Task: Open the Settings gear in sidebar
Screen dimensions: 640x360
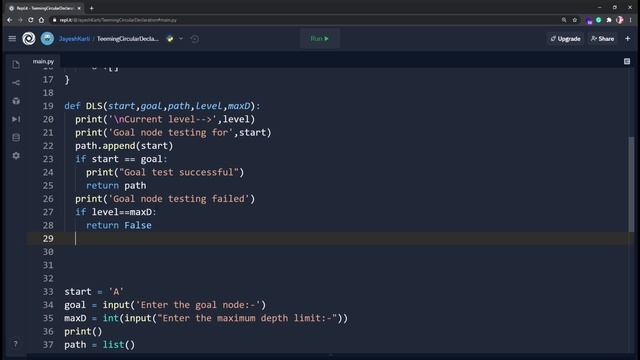Action: pos(16,156)
